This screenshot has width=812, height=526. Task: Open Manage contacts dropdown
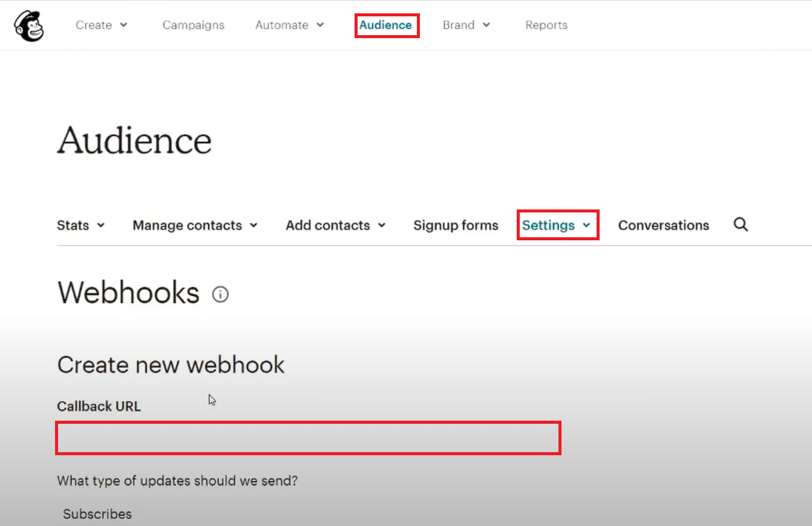tap(195, 225)
